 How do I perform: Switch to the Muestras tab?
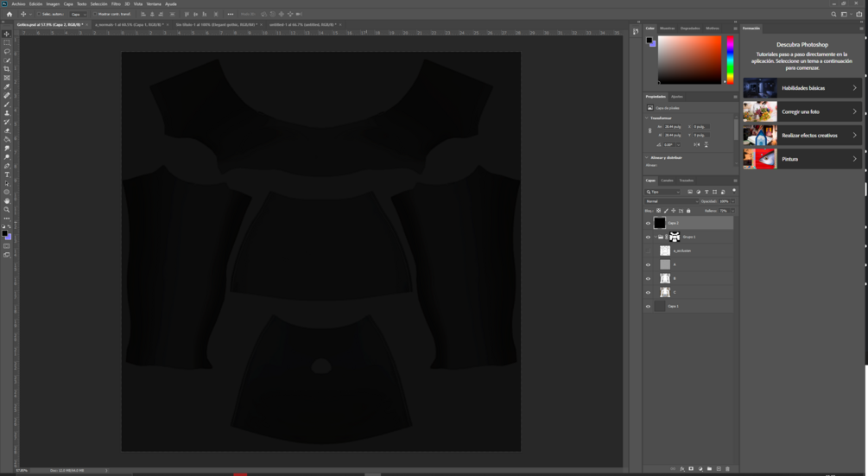(667, 29)
